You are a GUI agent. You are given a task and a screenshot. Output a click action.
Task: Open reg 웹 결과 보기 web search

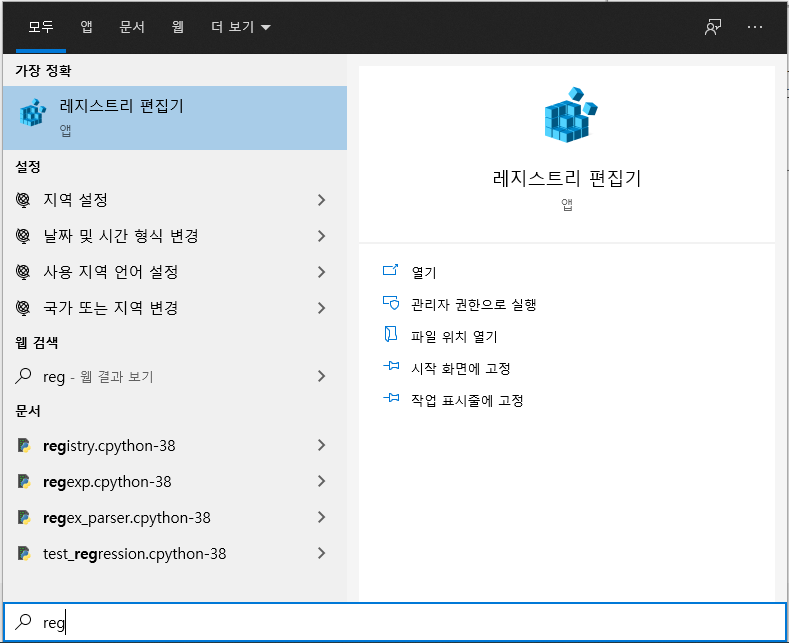[x=175, y=376]
